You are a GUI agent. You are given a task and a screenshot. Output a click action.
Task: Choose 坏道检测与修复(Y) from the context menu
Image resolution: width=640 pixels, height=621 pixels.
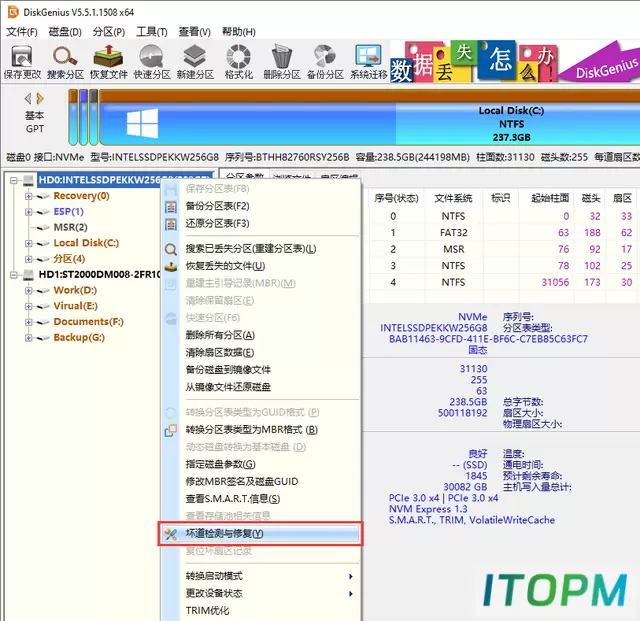[x=260, y=534]
